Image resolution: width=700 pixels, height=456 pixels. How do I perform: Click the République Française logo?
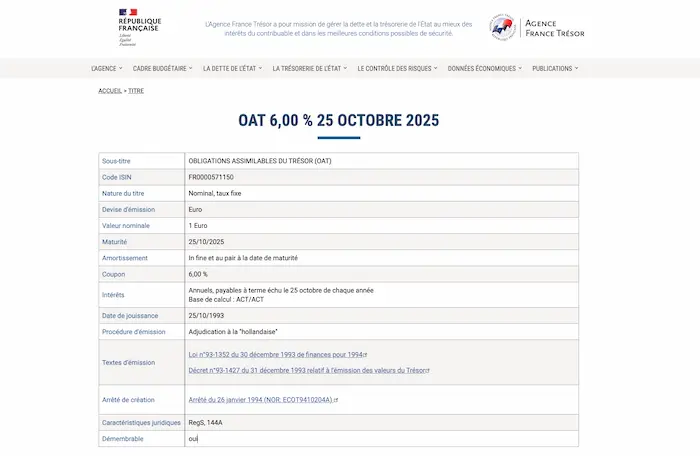140,27
